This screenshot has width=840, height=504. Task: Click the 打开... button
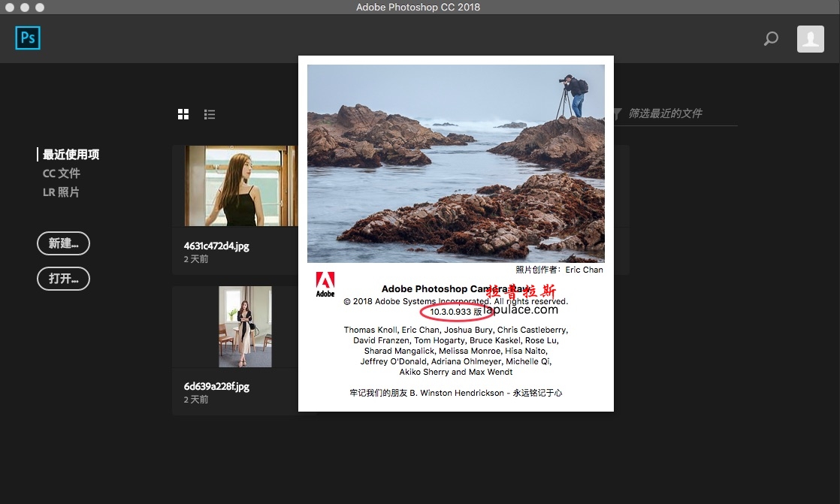click(63, 279)
